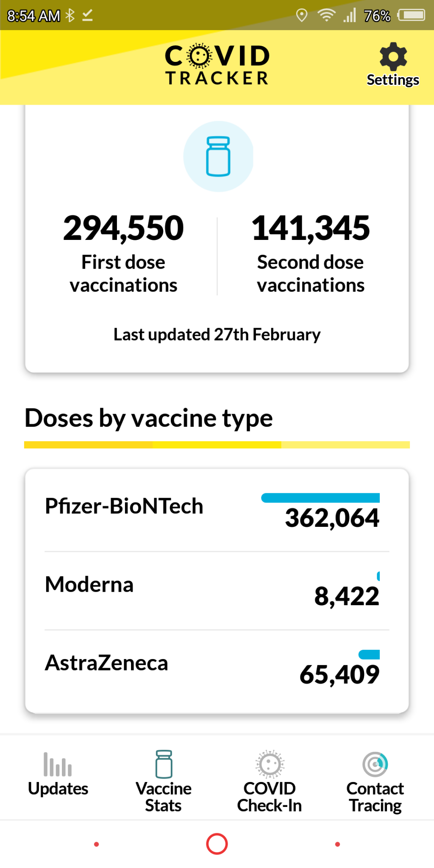Tap the AstraZeneca dose bar

pyautogui.click(x=369, y=655)
